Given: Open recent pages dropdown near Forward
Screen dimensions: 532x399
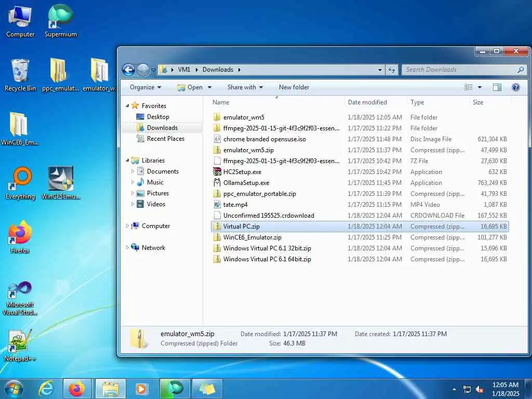Looking at the screenshot, I should (x=153, y=70).
